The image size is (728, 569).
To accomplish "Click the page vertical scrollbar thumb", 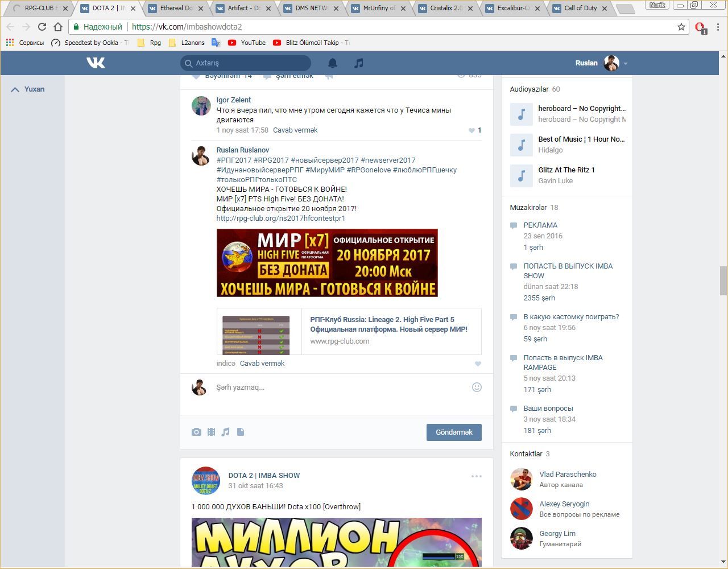I will pos(723,281).
